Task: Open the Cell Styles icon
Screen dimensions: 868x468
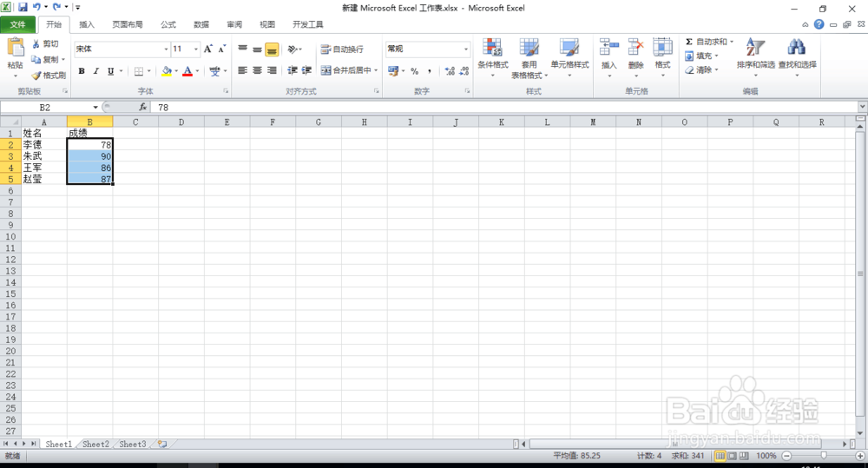Action: (569, 48)
